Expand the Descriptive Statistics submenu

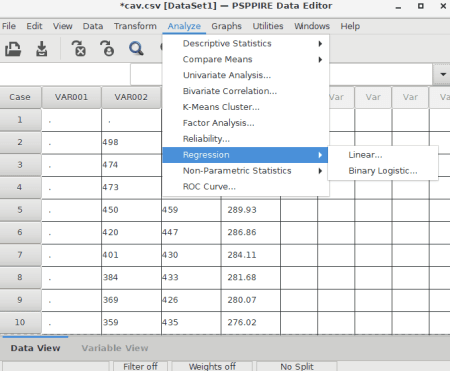coord(246,44)
